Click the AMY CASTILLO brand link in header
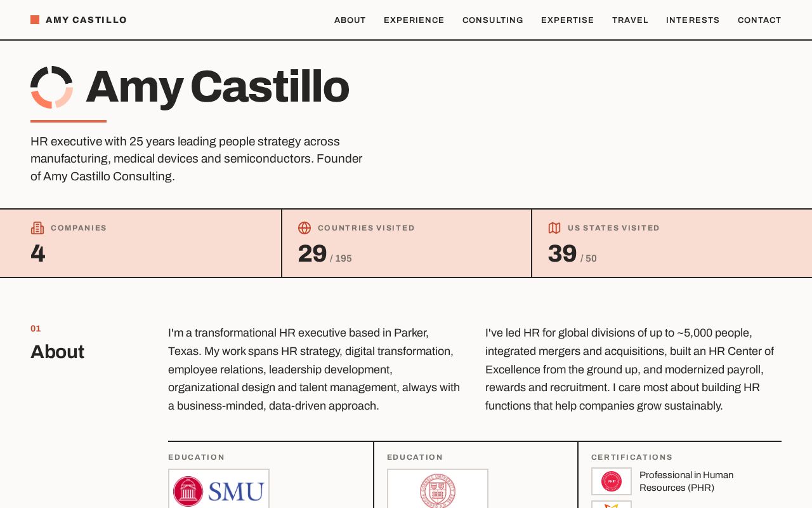The height and width of the screenshot is (508, 812). click(x=79, y=20)
